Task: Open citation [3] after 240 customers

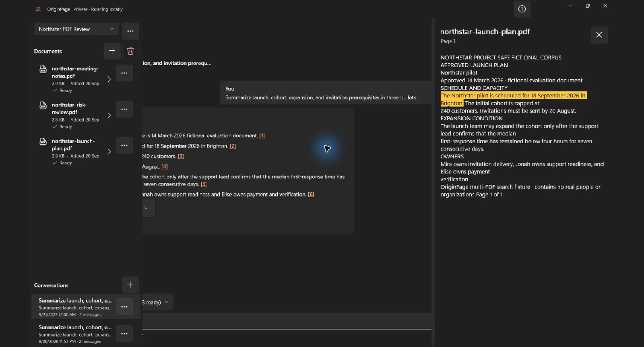Action: pyautogui.click(x=181, y=157)
